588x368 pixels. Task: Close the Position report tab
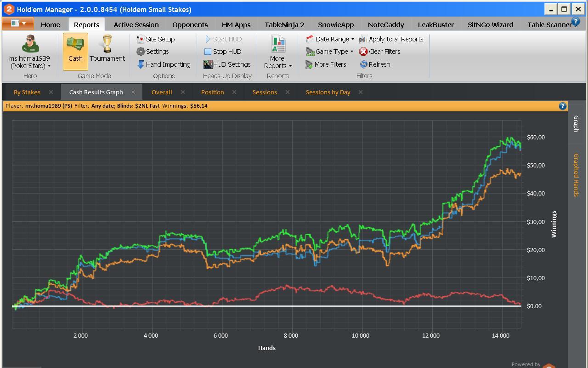[234, 92]
